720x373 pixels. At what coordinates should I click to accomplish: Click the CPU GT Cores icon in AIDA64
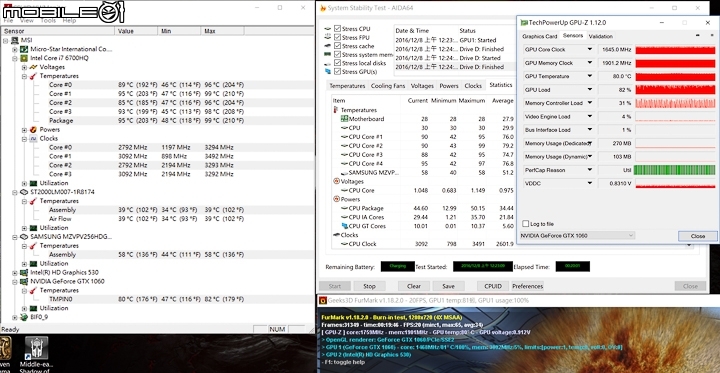click(344, 226)
